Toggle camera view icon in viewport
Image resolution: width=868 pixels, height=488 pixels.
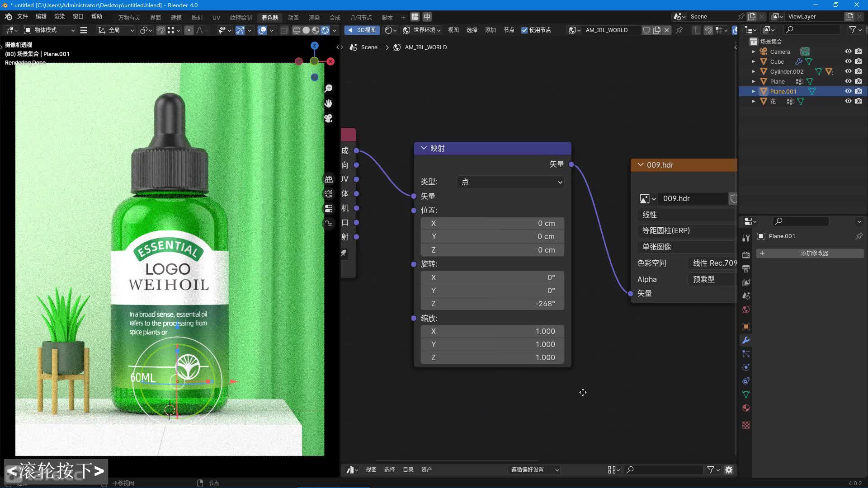click(329, 118)
